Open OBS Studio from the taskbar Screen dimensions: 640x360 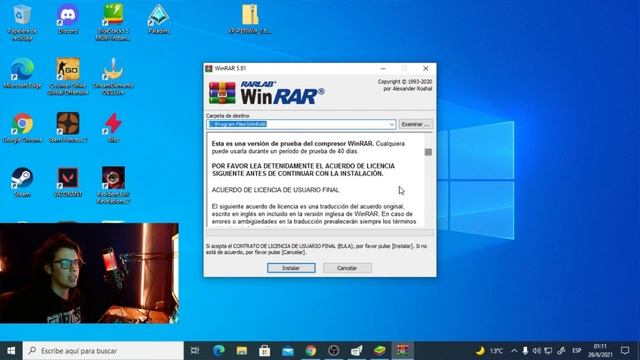coord(333,351)
